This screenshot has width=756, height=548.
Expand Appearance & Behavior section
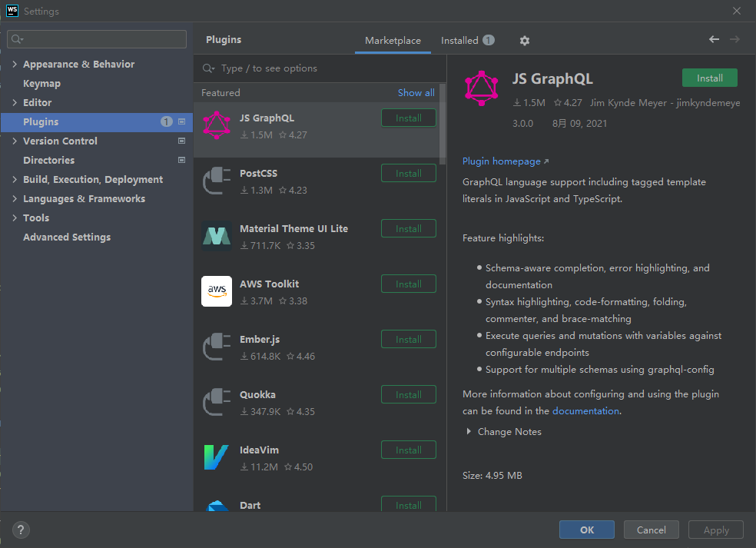(15, 64)
